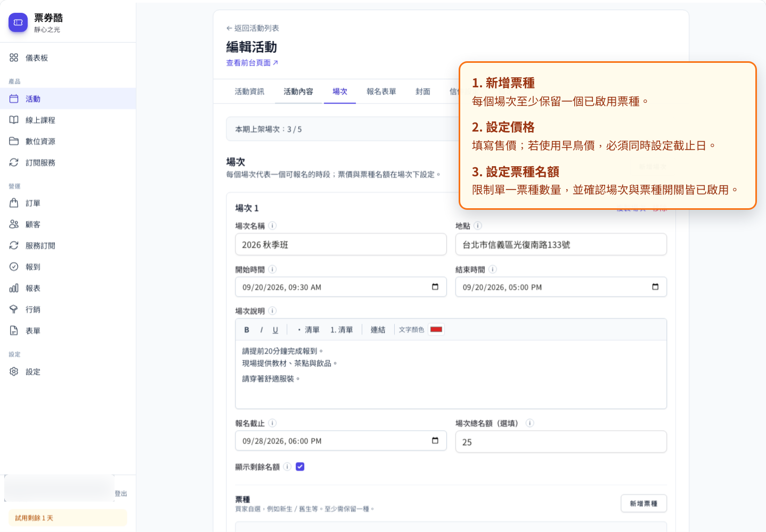
Task: Click into 場次說明 text area
Action: point(451,374)
